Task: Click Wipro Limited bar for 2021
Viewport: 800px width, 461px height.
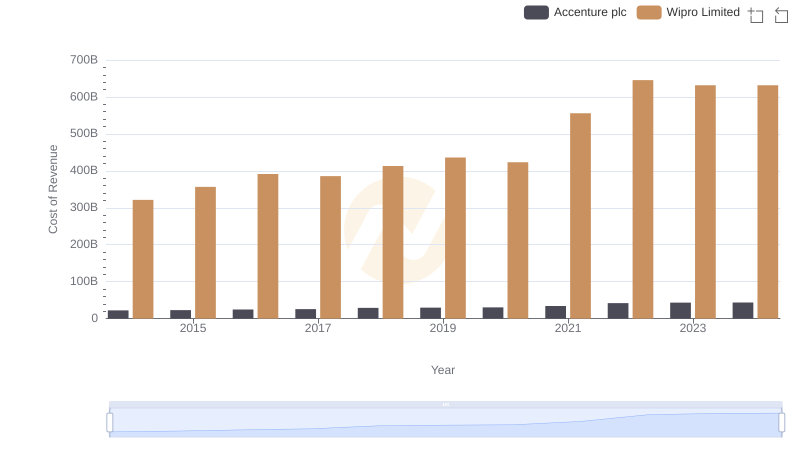Action: pos(580,216)
